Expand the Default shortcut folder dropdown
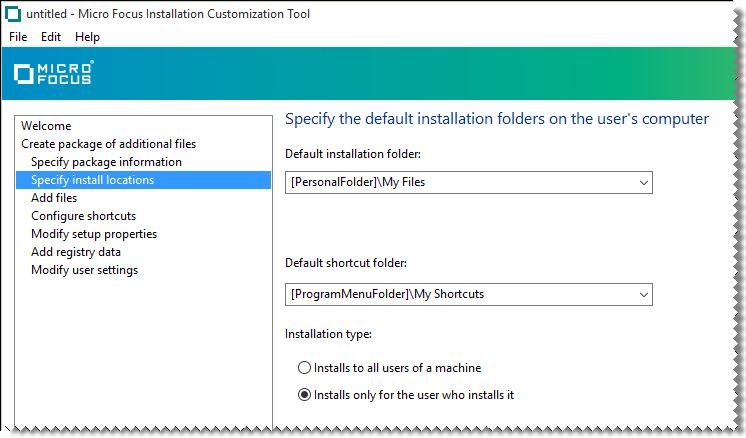 (x=643, y=295)
